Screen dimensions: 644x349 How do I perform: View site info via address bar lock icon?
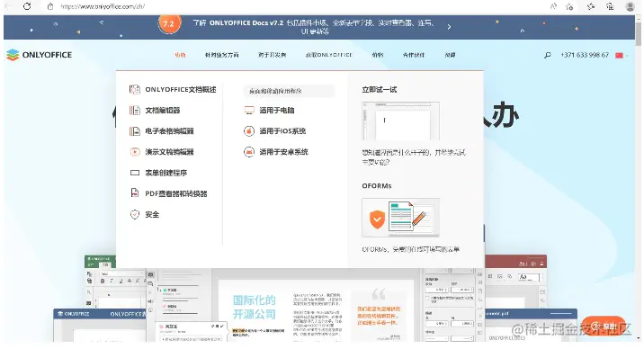(x=50, y=6)
